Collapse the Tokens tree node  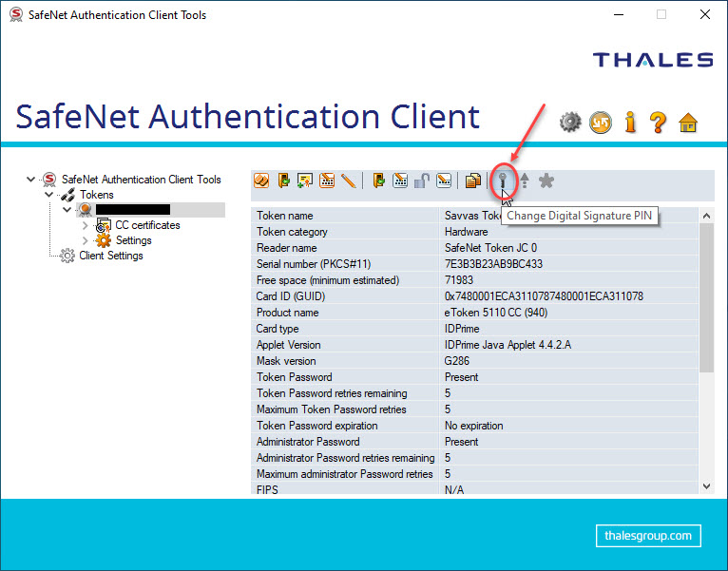click(48, 195)
